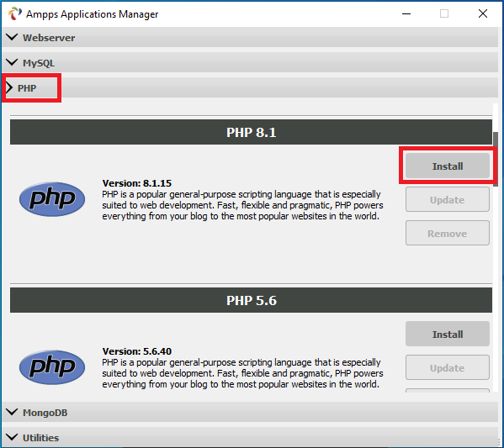The width and height of the screenshot is (504, 448).
Task: Click the PHP 8.1 header bar
Action: (251, 132)
